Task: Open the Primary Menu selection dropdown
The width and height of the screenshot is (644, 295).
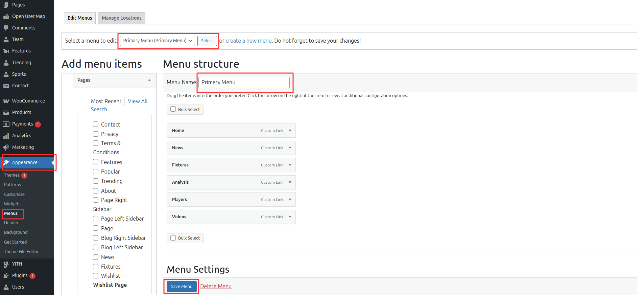Action: [x=157, y=41]
